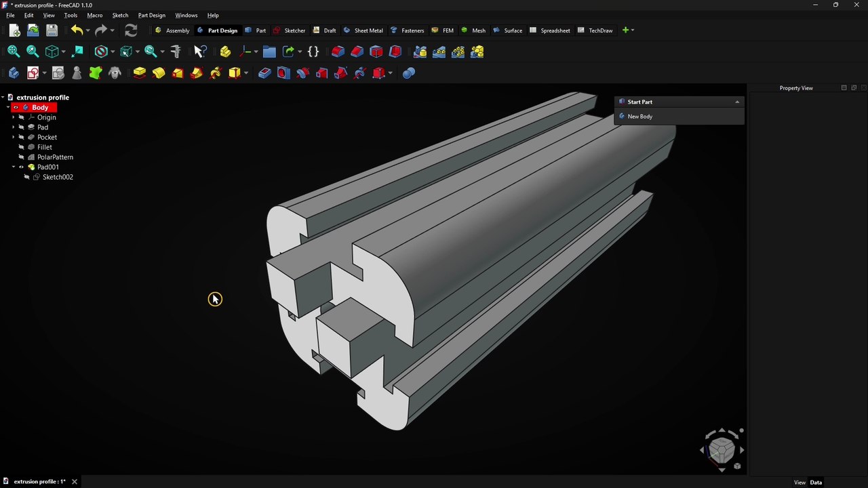868x488 pixels.
Task: Apply the Boolean operation tool
Action: click(408, 73)
